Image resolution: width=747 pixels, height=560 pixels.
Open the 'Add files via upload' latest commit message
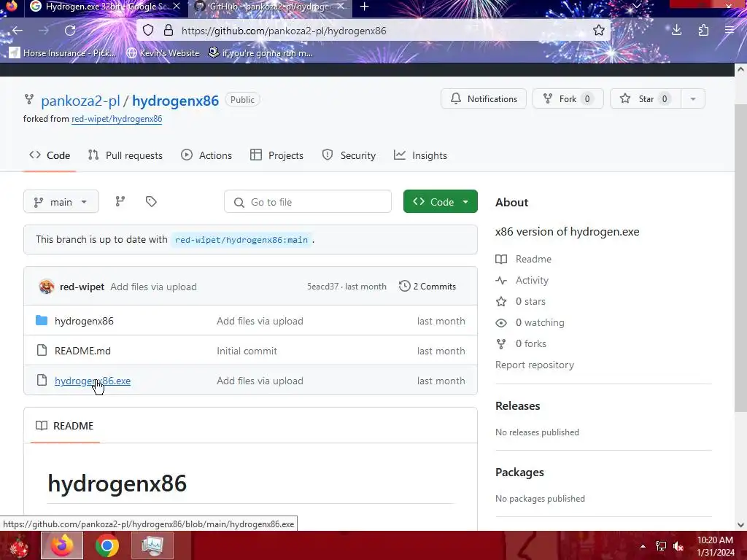153,287
